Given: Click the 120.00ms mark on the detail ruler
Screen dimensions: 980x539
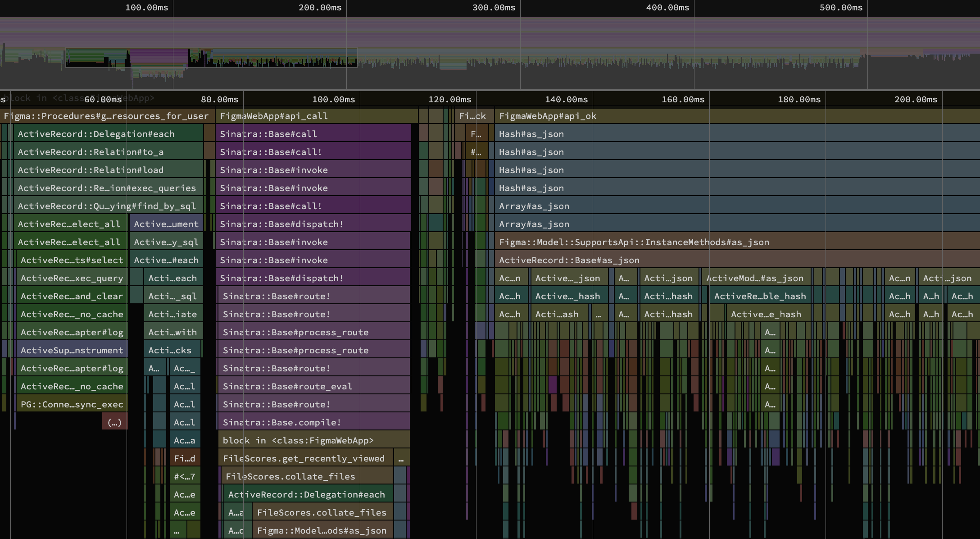Looking at the screenshot, I should coord(450,99).
